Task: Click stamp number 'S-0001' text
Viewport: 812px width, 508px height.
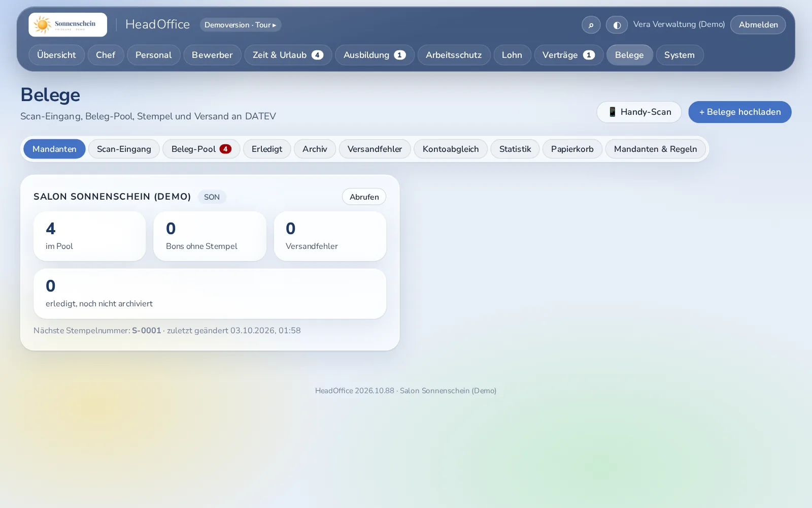Action: (146, 330)
